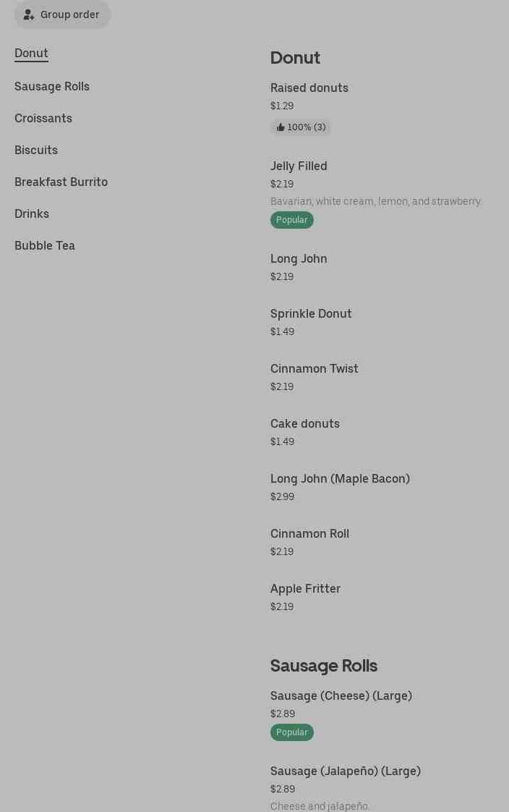Click the thumbs-up rating icon on Raised donuts

pyautogui.click(x=281, y=127)
